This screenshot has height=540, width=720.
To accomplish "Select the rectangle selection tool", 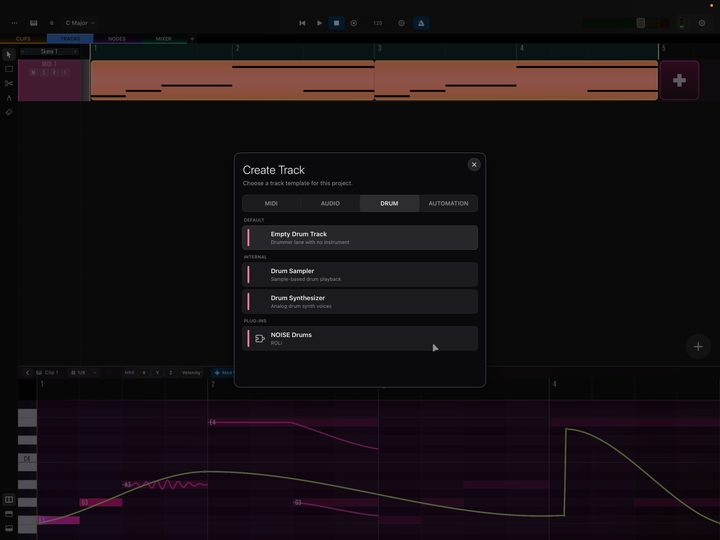I will 9,69.
